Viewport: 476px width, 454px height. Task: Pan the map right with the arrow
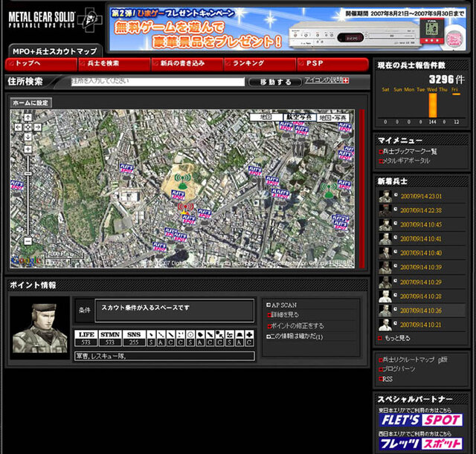click(38, 127)
